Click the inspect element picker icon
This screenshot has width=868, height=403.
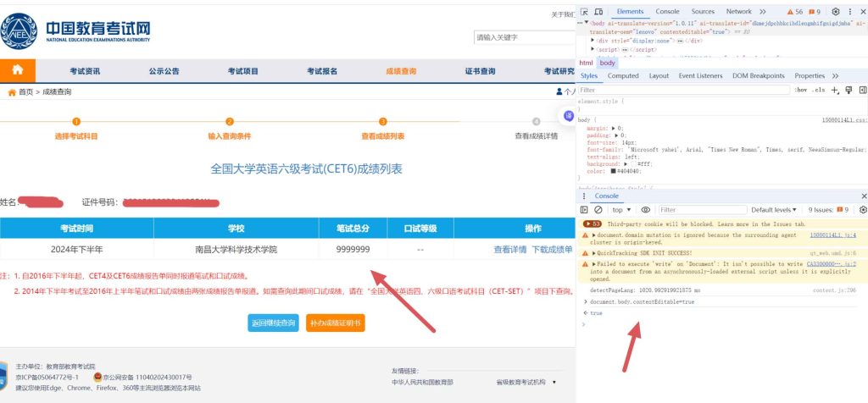[585, 11]
